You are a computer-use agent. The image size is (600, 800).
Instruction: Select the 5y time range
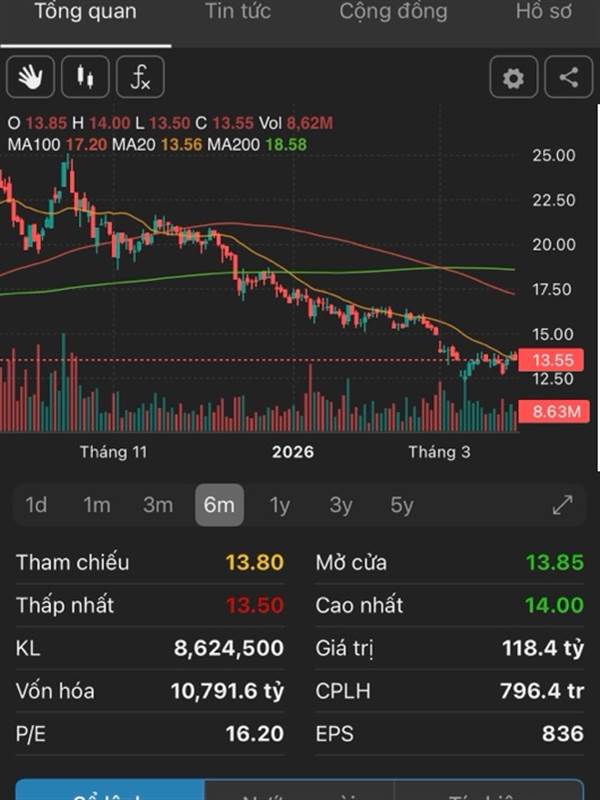[402, 505]
